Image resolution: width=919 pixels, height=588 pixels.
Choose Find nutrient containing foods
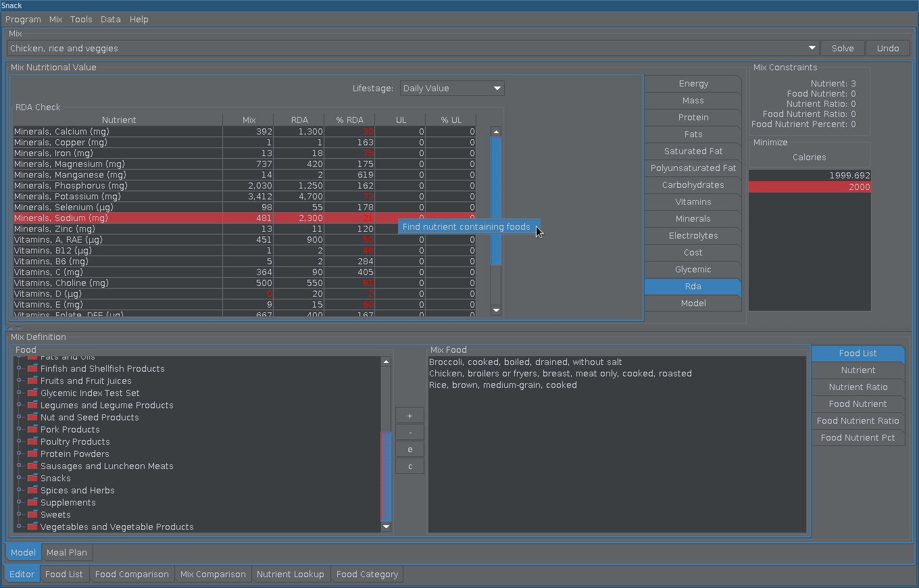pos(469,227)
